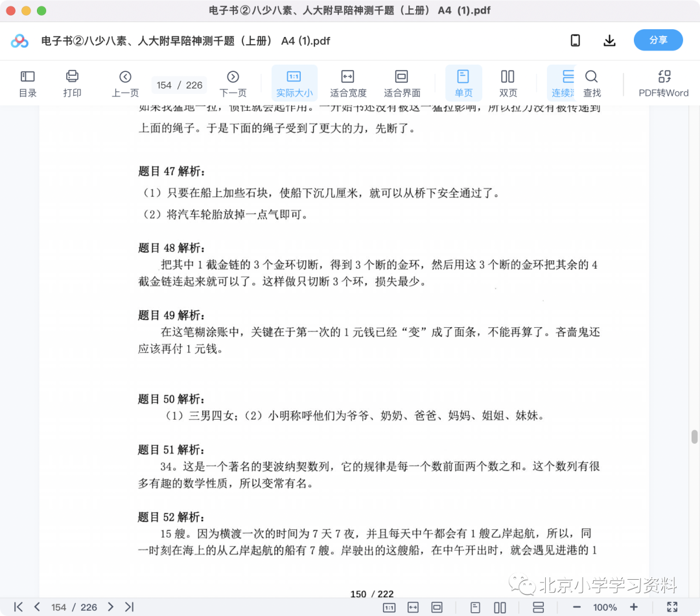The image size is (700, 616).
Task: Click the line （2）将汽车轮胎放掉一点气即可
Action: 224,214
